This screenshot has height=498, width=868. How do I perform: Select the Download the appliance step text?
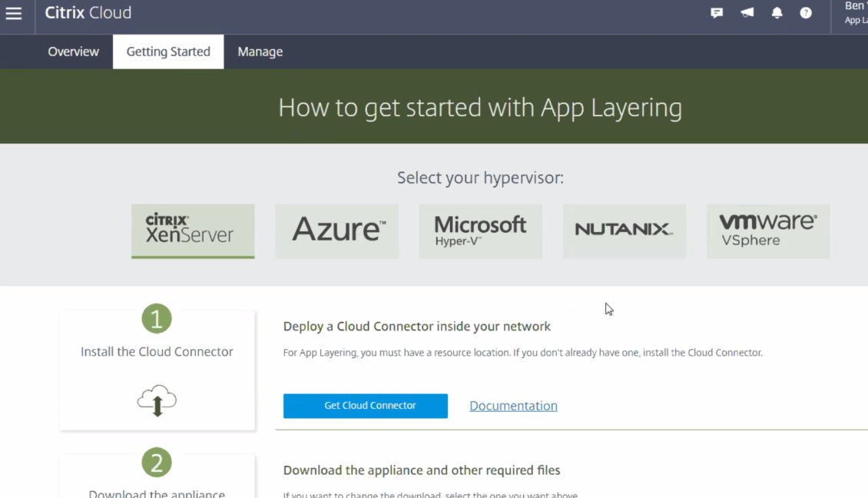157,493
